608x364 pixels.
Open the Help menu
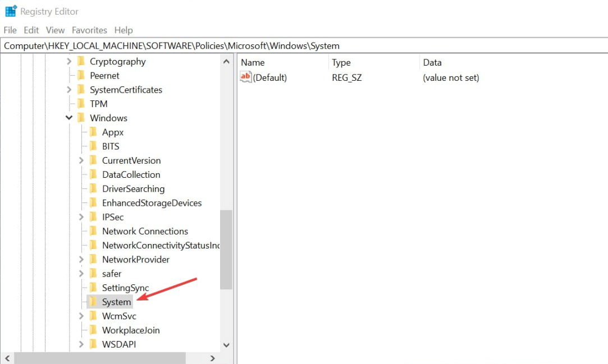click(124, 30)
